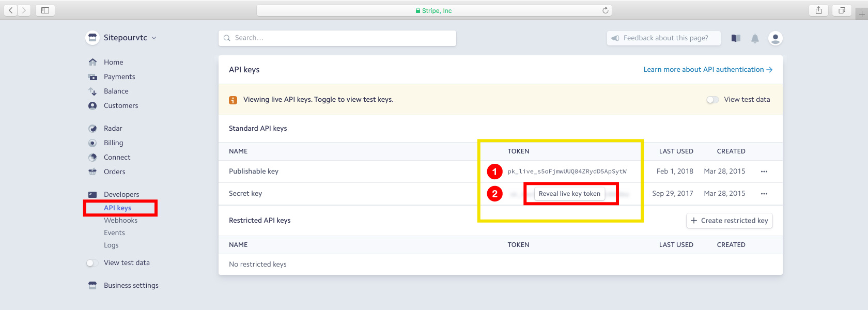Click the Secret key name cell
Image resolution: width=868 pixels, height=310 pixels.
245,194
